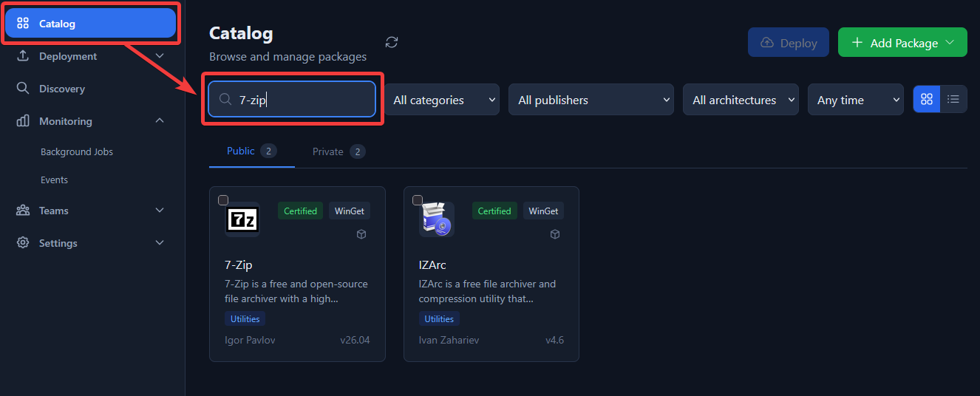Click the Utilities tag on 7-Zip card

click(x=245, y=319)
